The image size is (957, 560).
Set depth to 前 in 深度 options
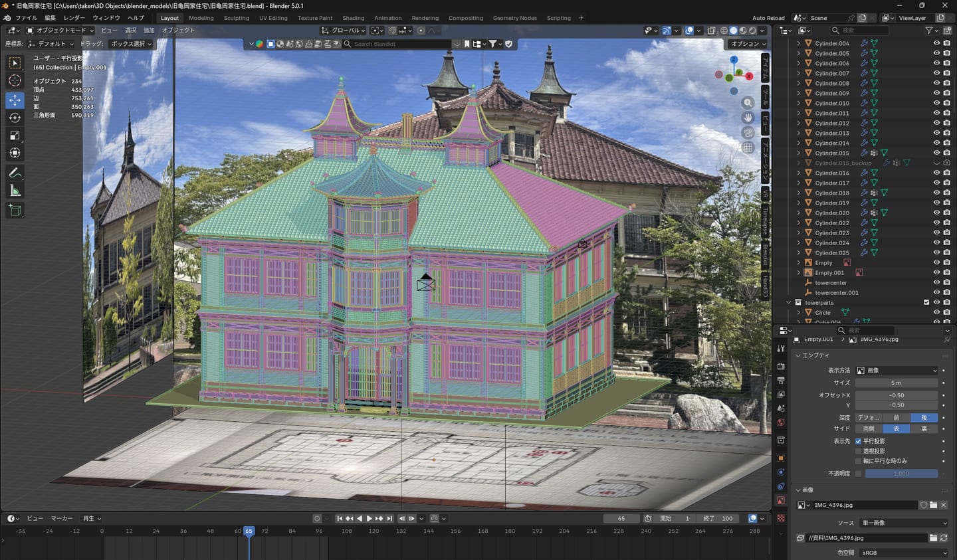click(897, 418)
